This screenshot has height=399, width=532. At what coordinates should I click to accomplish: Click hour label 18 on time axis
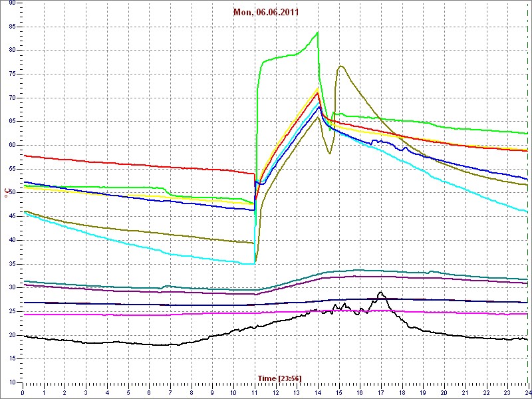(x=402, y=392)
